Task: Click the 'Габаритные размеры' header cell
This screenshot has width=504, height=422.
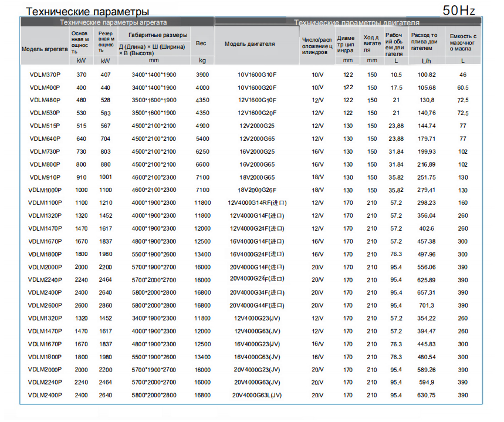Action: tap(157, 35)
